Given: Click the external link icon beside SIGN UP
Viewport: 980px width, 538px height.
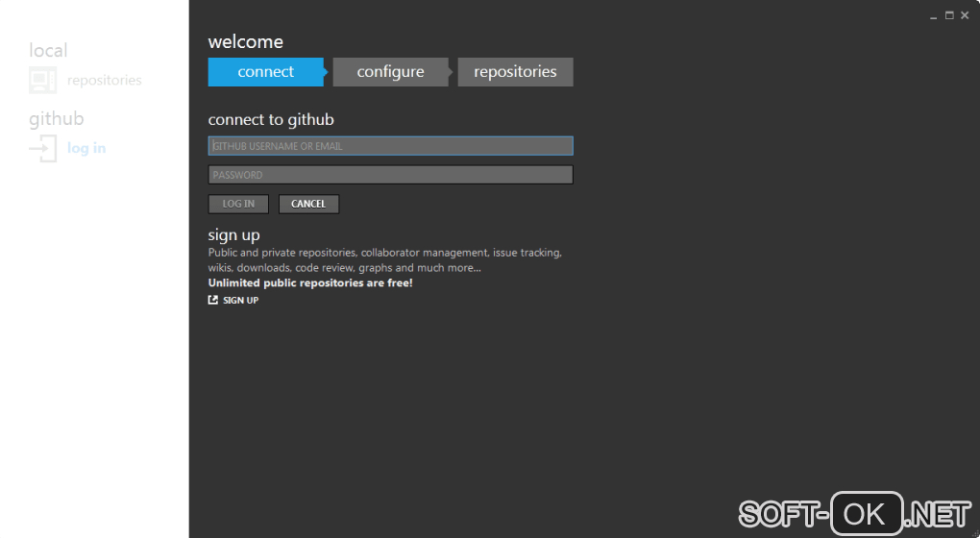Looking at the screenshot, I should (x=213, y=300).
